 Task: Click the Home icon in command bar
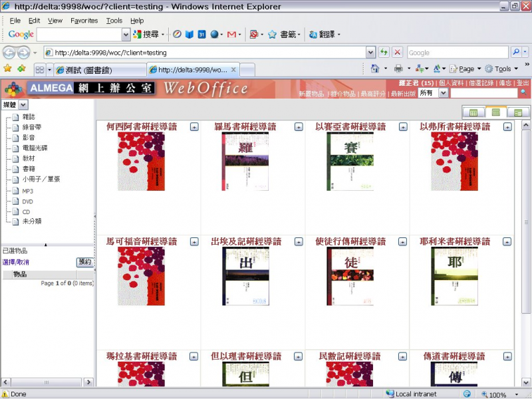(x=374, y=69)
